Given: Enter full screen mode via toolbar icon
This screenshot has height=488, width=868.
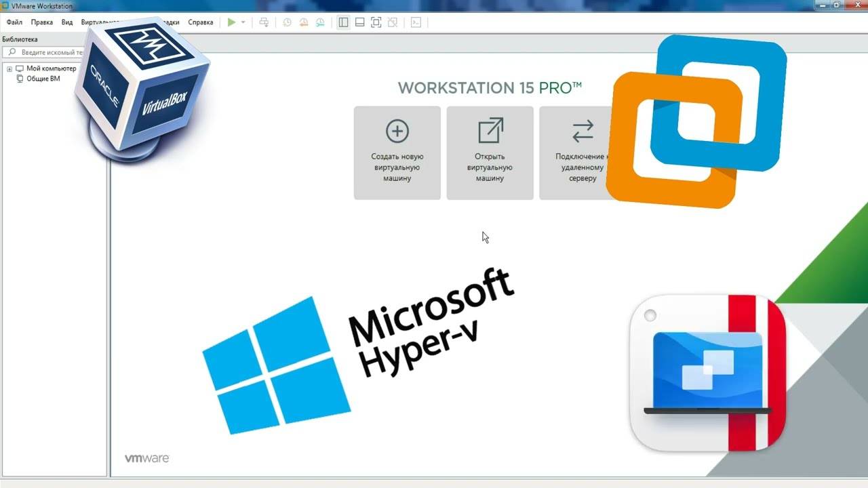Looking at the screenshot, I should 376,22.
